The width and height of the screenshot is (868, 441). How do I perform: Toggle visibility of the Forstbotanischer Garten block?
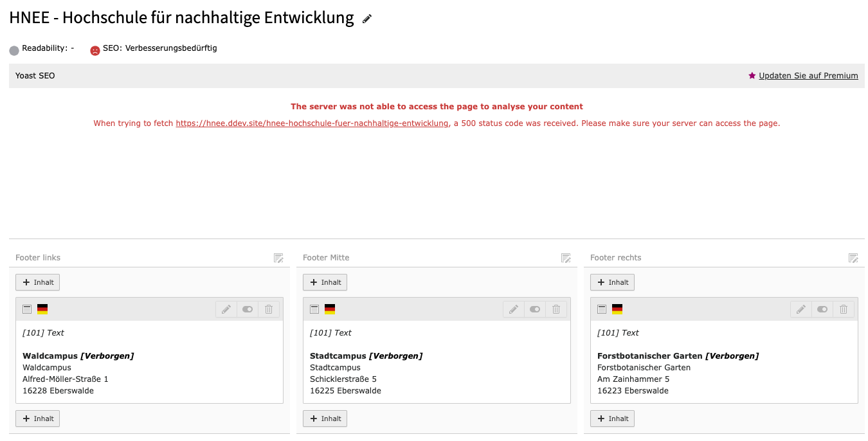click(x=822, y=309)
